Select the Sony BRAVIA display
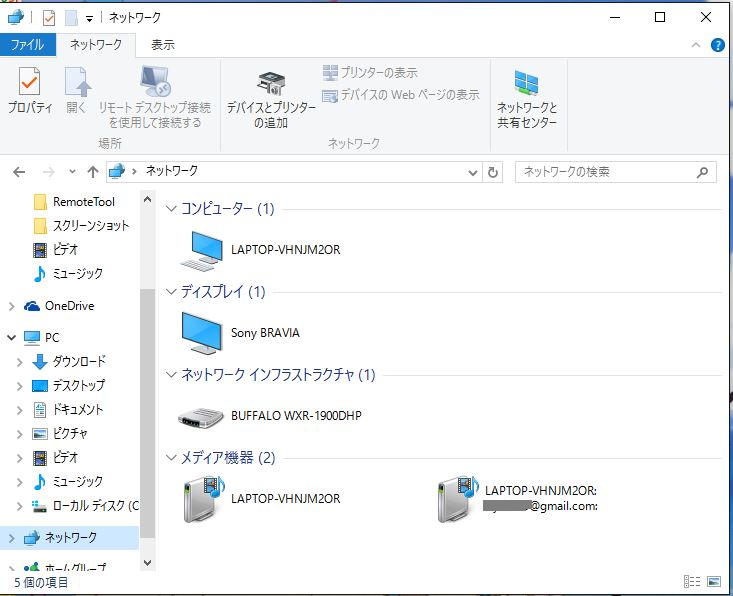 point(240,333)
